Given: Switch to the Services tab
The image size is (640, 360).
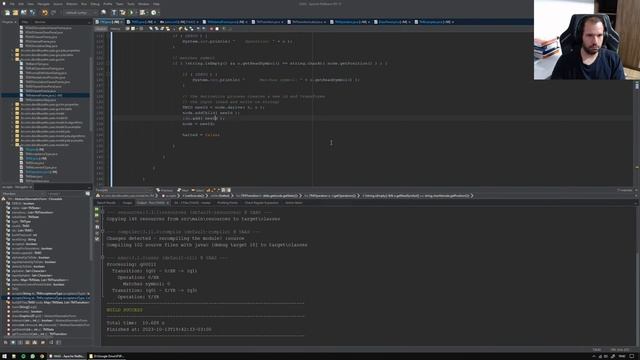Looking at the screenshot, I should pyautogui.click(x=40, y=22).
